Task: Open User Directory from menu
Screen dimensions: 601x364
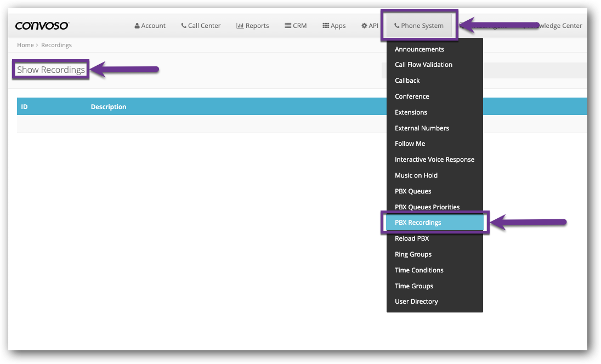Action: pos(416,302)
